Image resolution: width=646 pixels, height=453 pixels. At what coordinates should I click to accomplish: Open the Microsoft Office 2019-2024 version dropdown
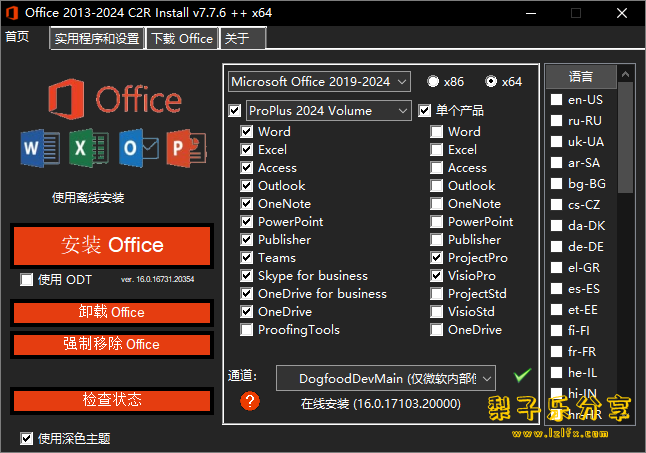(319, 82)
